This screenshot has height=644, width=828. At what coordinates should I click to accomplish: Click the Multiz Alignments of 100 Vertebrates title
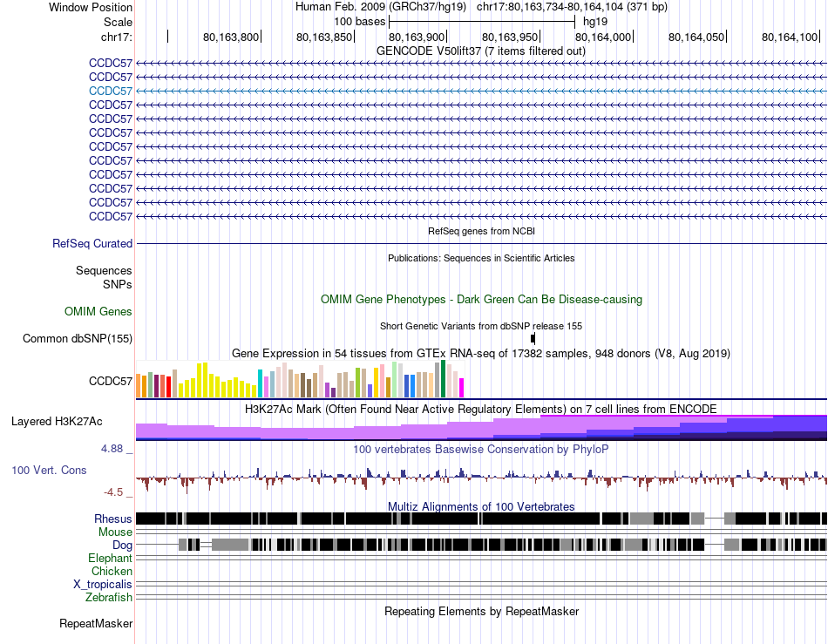[x=481, y=507]
